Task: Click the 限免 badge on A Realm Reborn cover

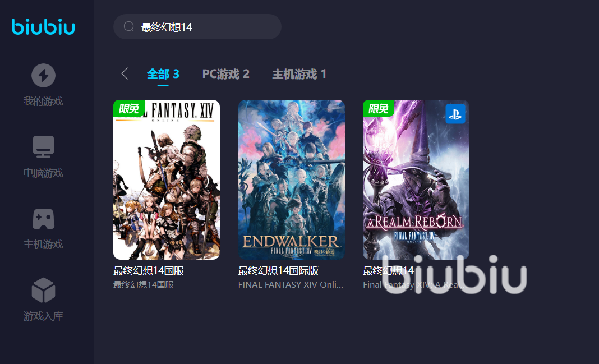Action: tap(378, 108)
